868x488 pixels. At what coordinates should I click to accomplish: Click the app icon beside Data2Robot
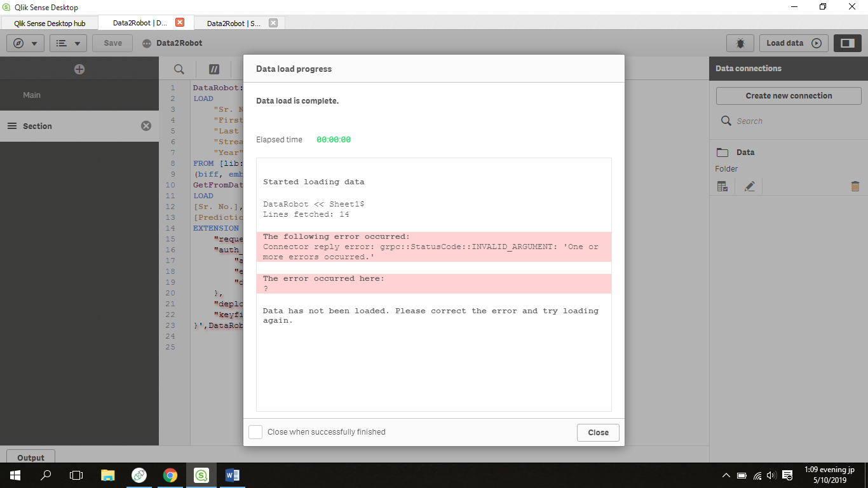[147, 43]
